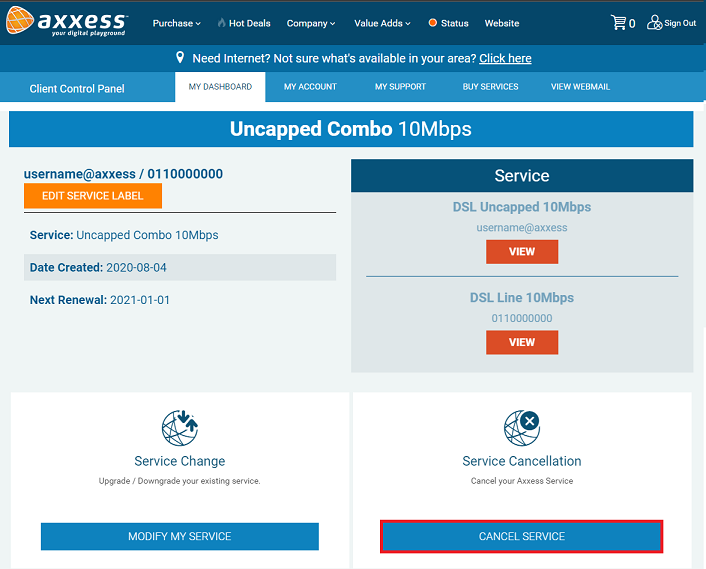Click username@axxess under DSL Uncapped
This screenshot has height=569, width=706.
(x=522, y=228)
